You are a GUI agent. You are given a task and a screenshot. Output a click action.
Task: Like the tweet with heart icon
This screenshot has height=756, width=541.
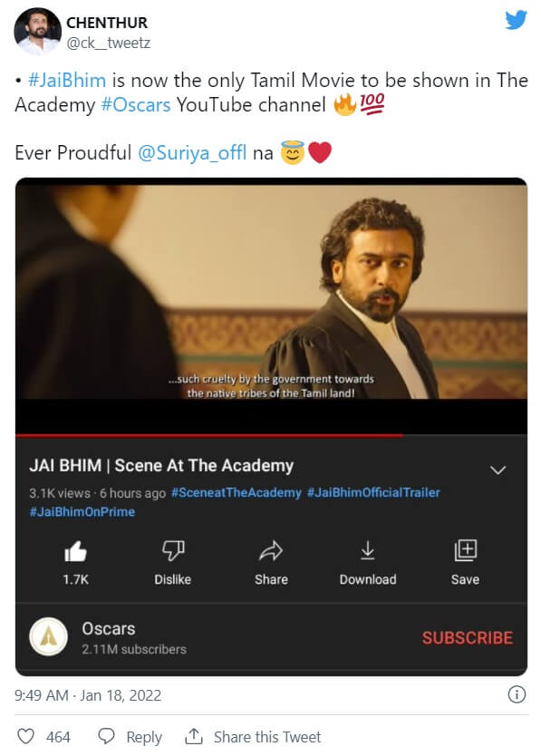tap(25, 736)
